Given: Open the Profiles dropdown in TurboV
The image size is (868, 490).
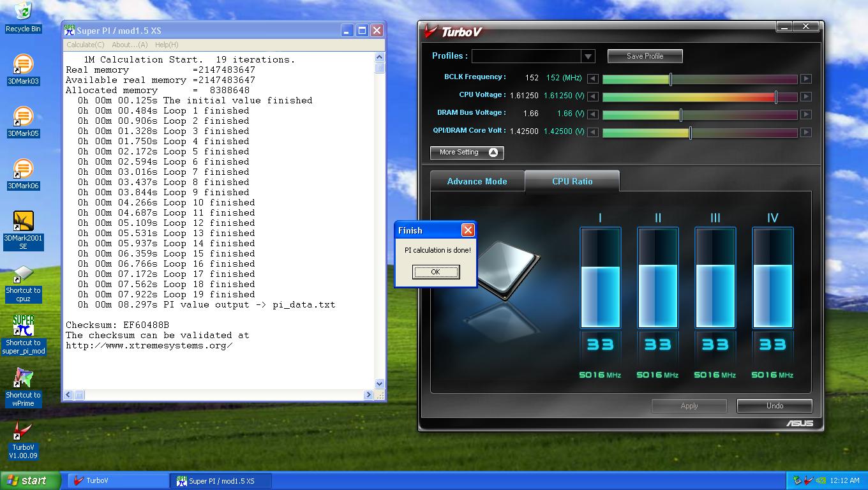Looking at the screenshot, I should pos(588,56).
